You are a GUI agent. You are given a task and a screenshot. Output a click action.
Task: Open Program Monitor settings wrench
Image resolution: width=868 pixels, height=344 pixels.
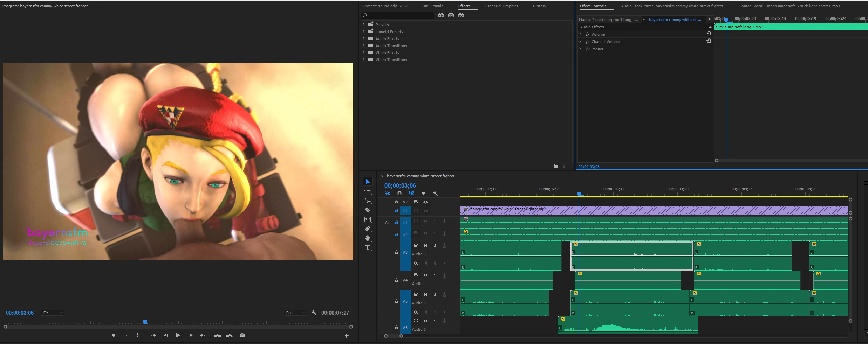click(314, 313)
